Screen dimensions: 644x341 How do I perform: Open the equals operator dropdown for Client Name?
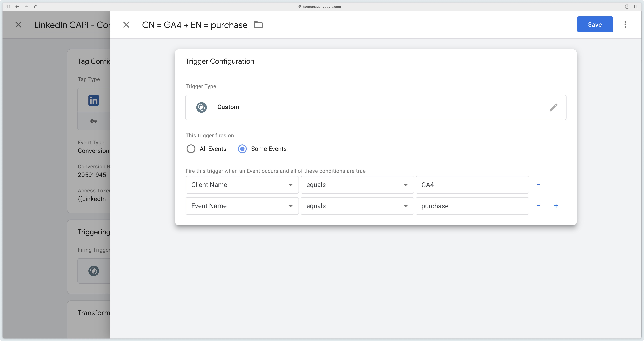pos(357,185)
